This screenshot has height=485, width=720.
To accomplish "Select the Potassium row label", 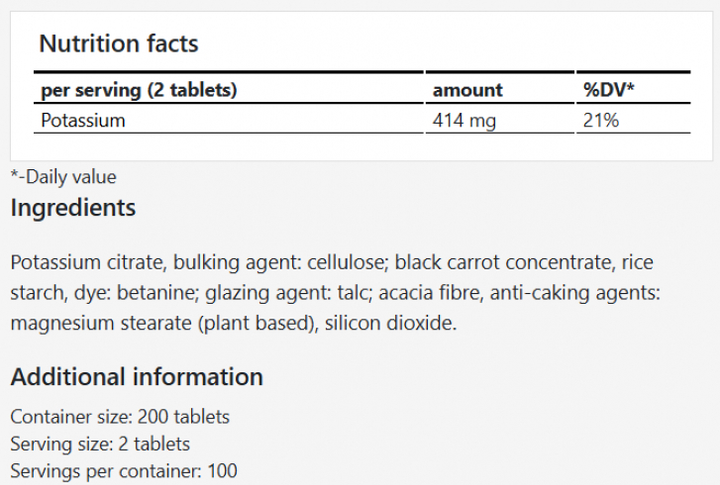I will click(83, 121).
